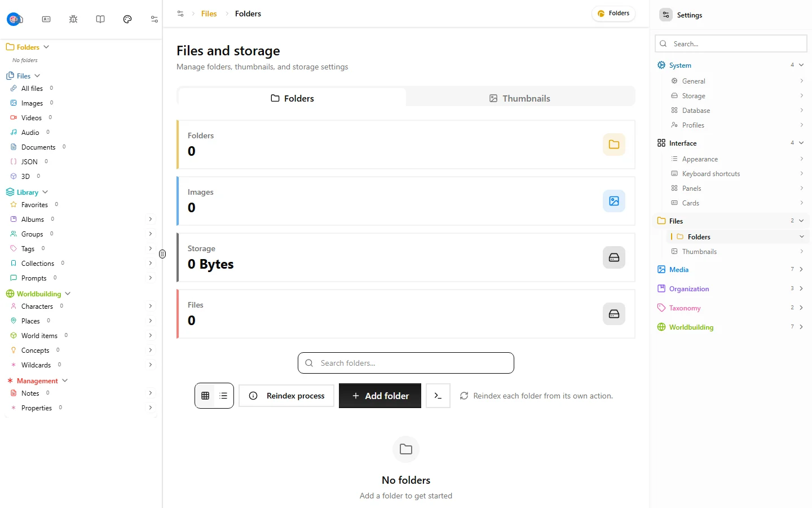Open Audio in Files sidebar
The height and width of the screenshot is (508, 812).
click(x=30, y=133)
